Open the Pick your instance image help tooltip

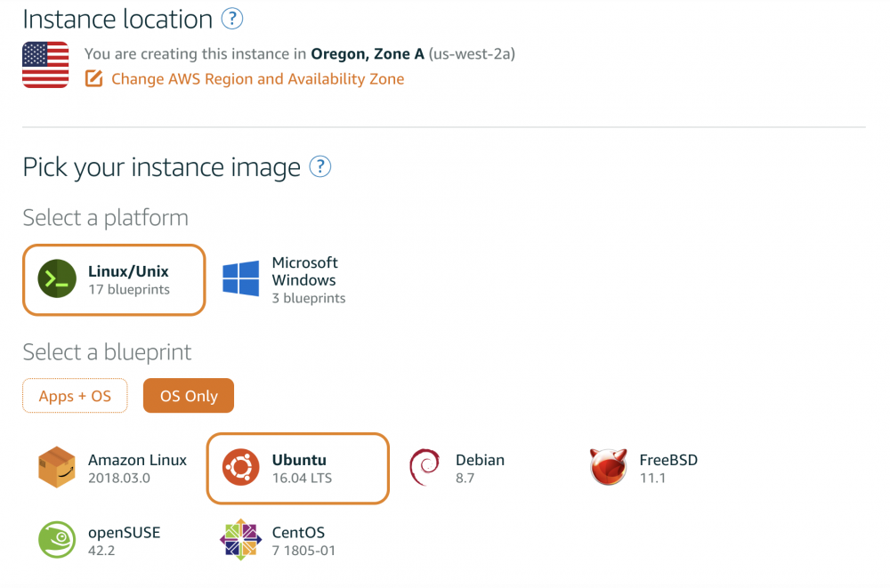320,166
